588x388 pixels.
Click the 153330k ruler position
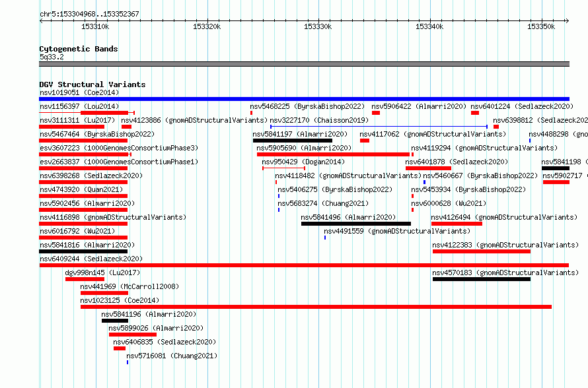coord(318,26)
